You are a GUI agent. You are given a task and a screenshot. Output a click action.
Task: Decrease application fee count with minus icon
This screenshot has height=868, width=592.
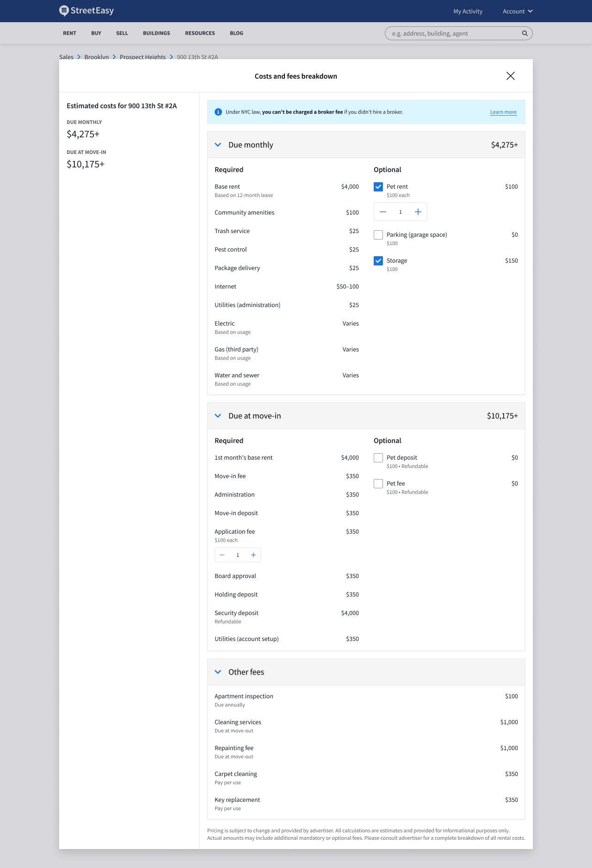(x=222, y=555)
